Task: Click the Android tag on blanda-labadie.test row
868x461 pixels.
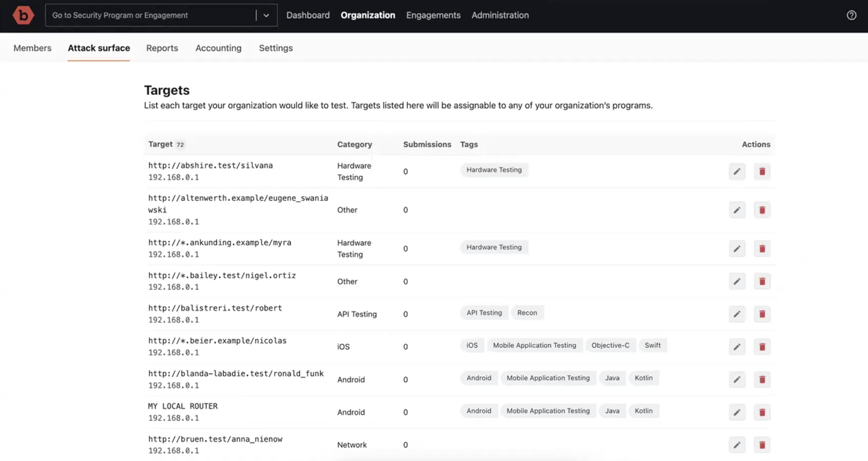Action: (x=479, y=378)
